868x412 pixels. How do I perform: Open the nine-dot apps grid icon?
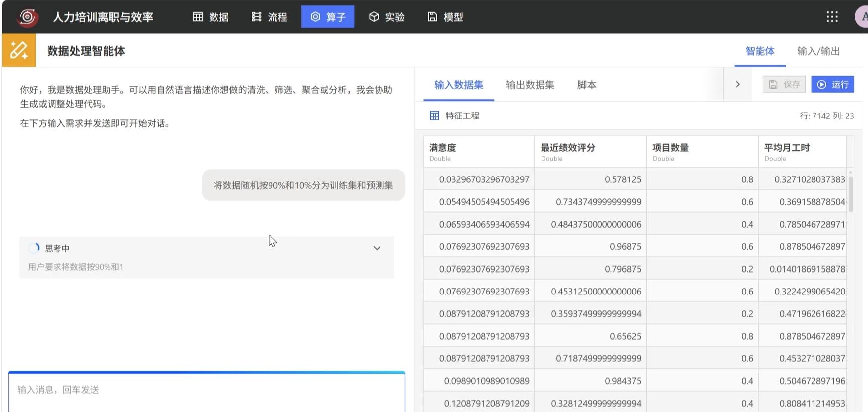pyautogui.click(x=832, y=17)
